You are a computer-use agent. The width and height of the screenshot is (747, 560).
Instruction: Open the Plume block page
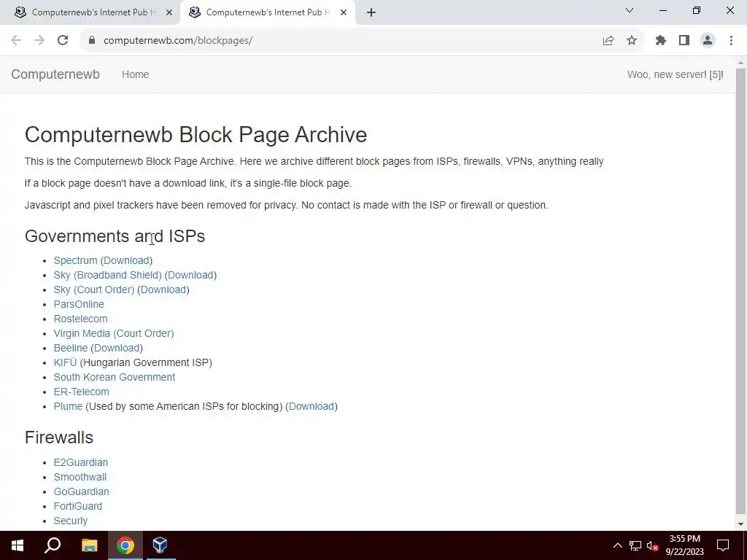68,406
